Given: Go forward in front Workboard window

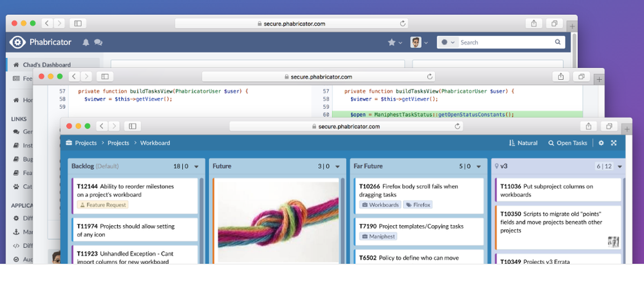Looking at the screenshot, I should [x=114, y=126].
